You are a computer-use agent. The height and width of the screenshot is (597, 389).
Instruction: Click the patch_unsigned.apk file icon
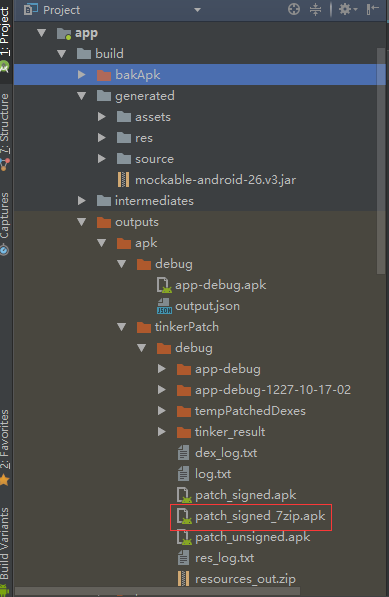(184, 537)
